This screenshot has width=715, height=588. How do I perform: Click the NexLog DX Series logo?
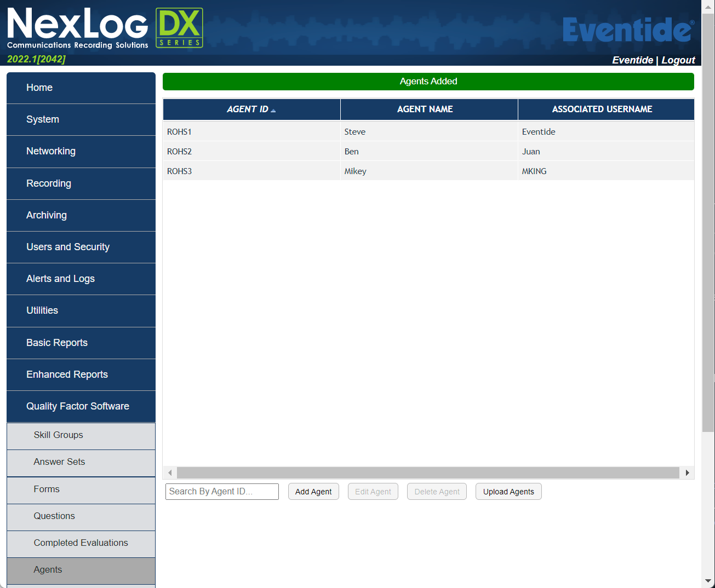(x=104, y=28)
